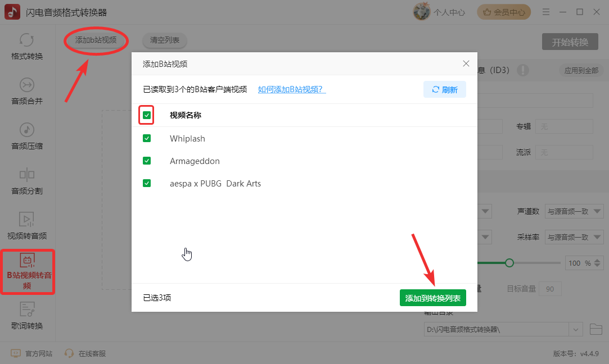
Task: Open the 音频分割 sidebar tool
Action: [27, 181]
